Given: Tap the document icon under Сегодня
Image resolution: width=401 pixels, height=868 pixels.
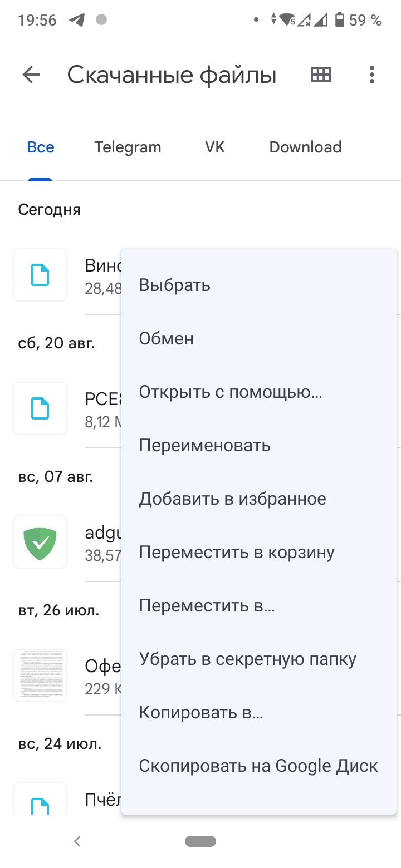Looking at the screenshot, I should point(40,275).
